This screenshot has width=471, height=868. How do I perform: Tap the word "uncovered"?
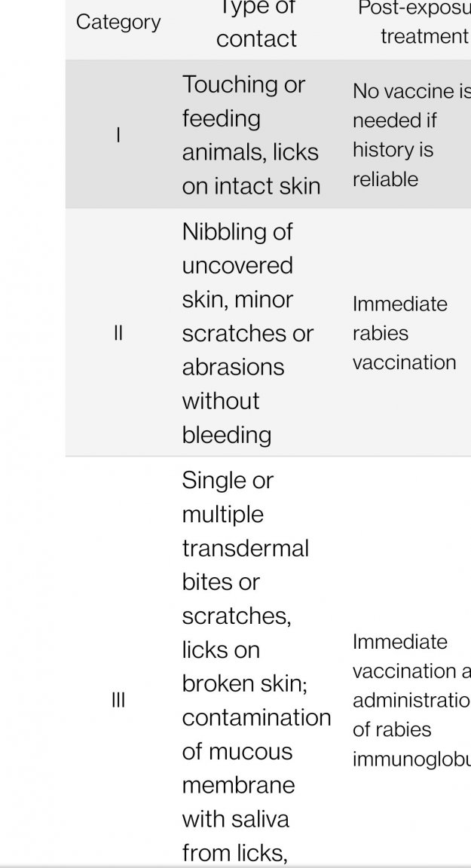coord(237,265)
